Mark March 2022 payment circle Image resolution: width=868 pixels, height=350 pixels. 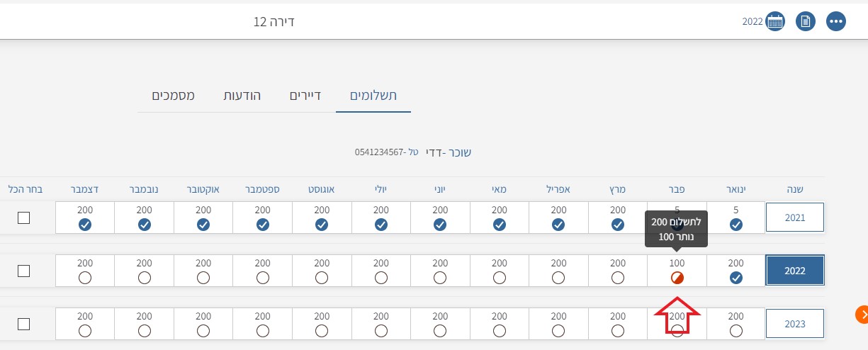[618, 278]
